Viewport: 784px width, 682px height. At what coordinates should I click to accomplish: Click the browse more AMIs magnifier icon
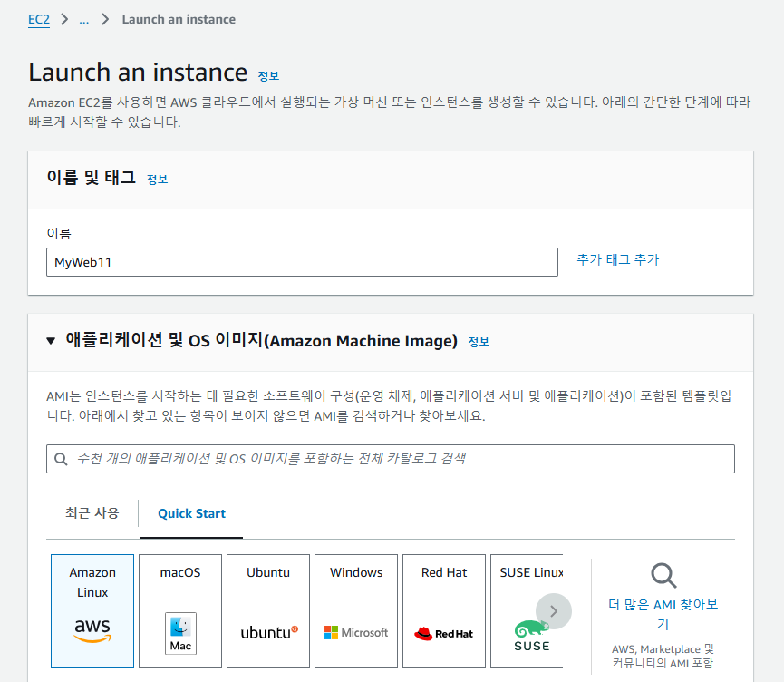click(663, 576)
